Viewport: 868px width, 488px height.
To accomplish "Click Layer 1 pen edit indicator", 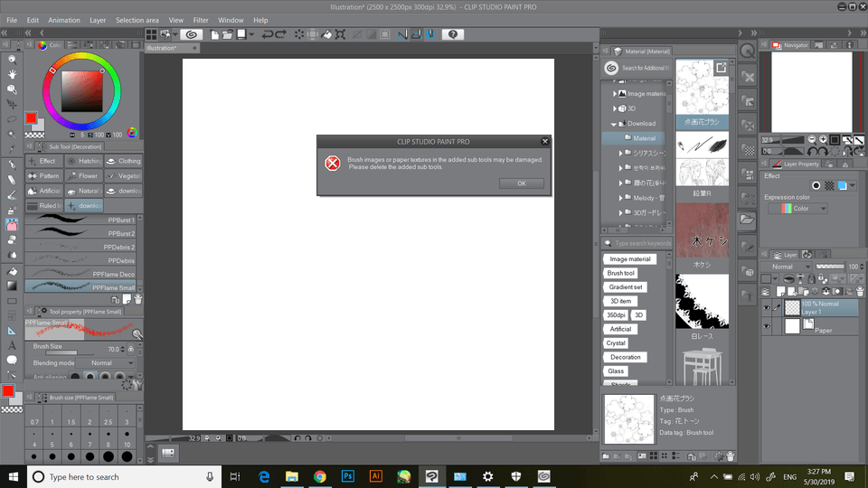I will (778, 308).
